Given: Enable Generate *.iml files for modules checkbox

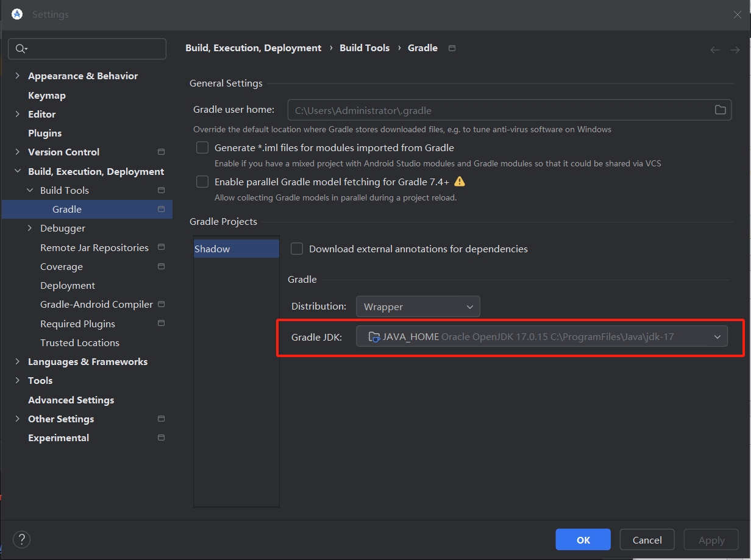Looking at the screenshot, I should pos(202,147).
